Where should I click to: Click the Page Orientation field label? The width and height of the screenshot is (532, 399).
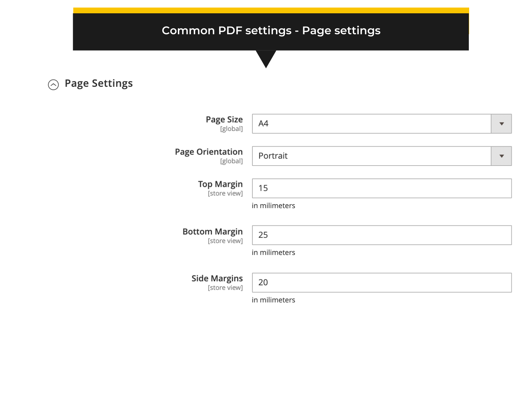pyautogui.click(x=209, y=152)
